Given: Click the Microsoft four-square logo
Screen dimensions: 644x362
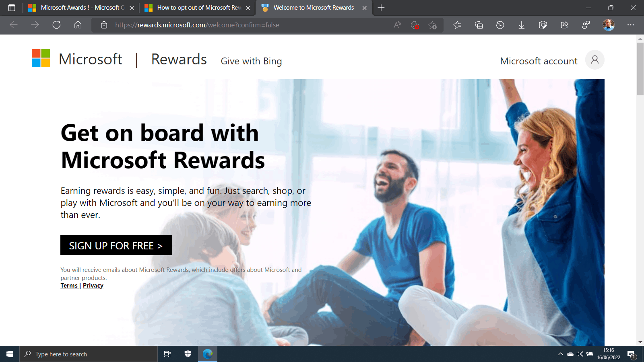Looking at the screenshot, I should tap(41, 58).
